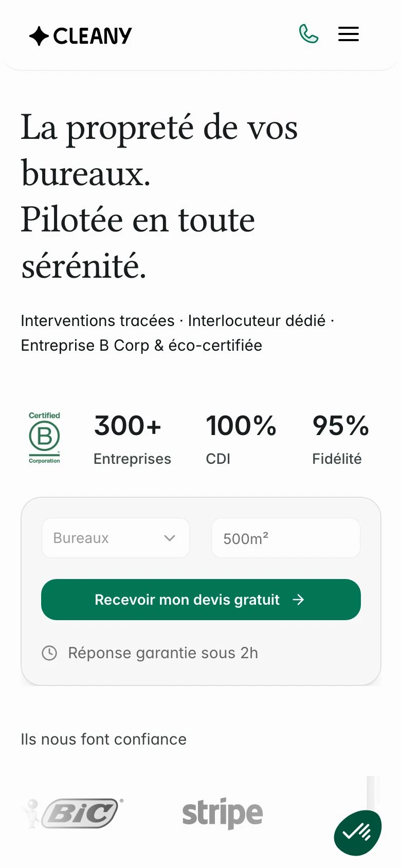Click the BIC client logo
The width and height of the screenshot is (401, 868).
pos(74,813)
